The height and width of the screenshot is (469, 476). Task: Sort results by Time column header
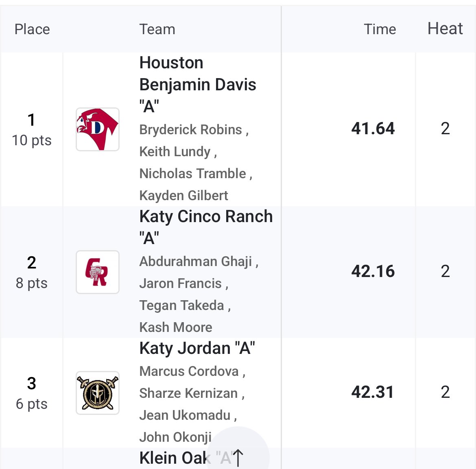tap(380, 29)
